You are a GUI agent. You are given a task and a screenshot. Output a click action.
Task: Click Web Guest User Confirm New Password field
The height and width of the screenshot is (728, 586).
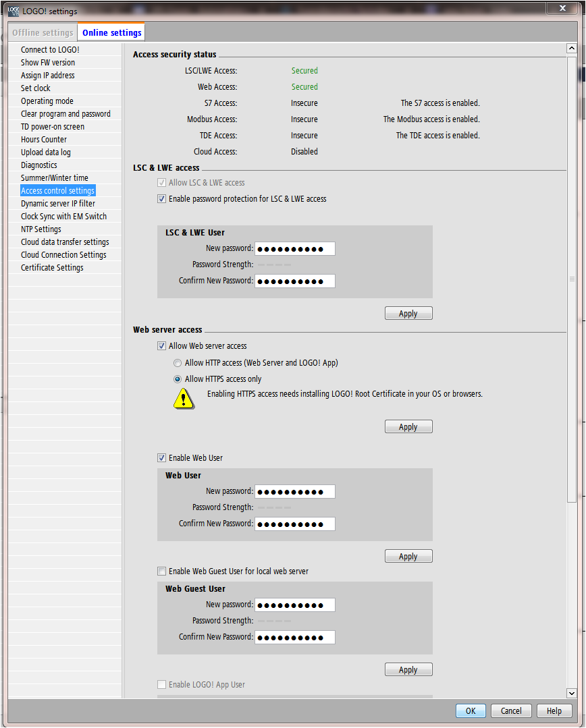pyautogui.click(x=294, y=637)
